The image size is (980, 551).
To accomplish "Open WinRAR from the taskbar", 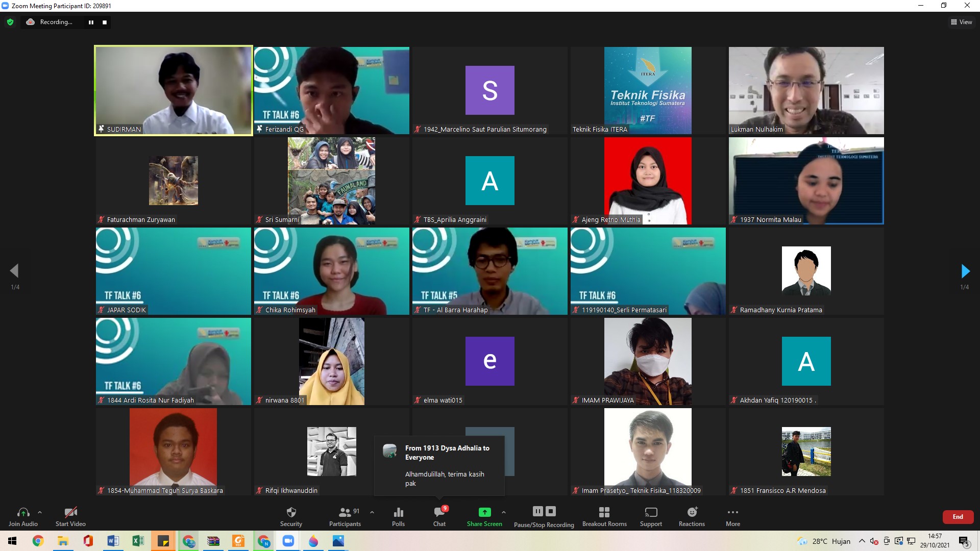I will (x=213, y=541).
